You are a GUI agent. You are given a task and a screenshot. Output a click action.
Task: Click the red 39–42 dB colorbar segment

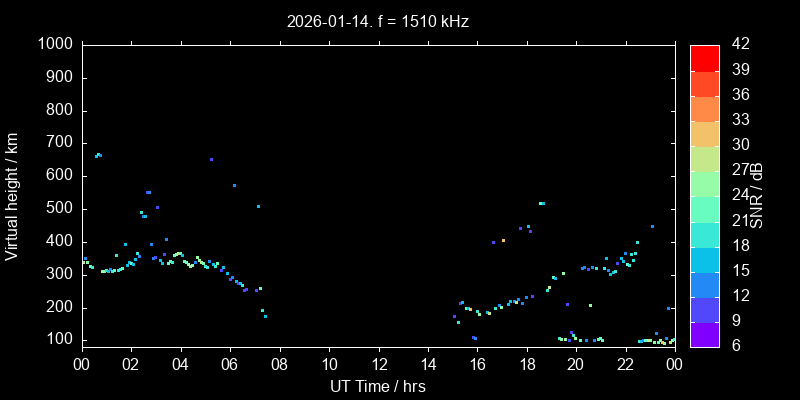[705, 57]
